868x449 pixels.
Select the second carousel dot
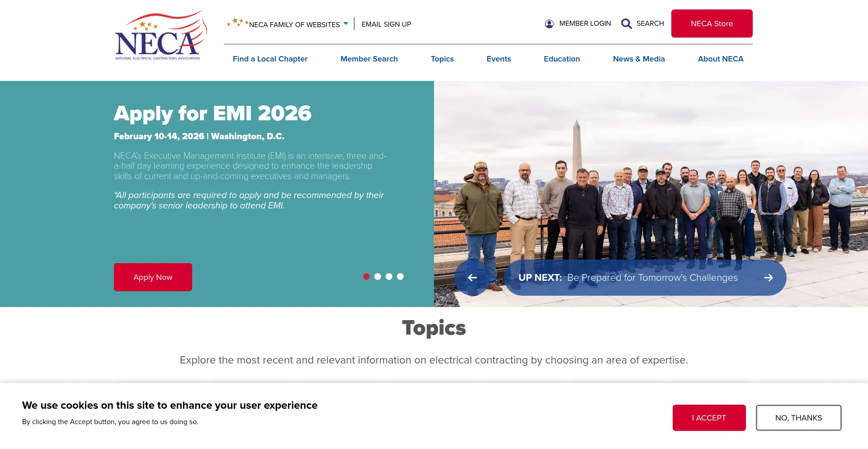click(x=378, y=276)
